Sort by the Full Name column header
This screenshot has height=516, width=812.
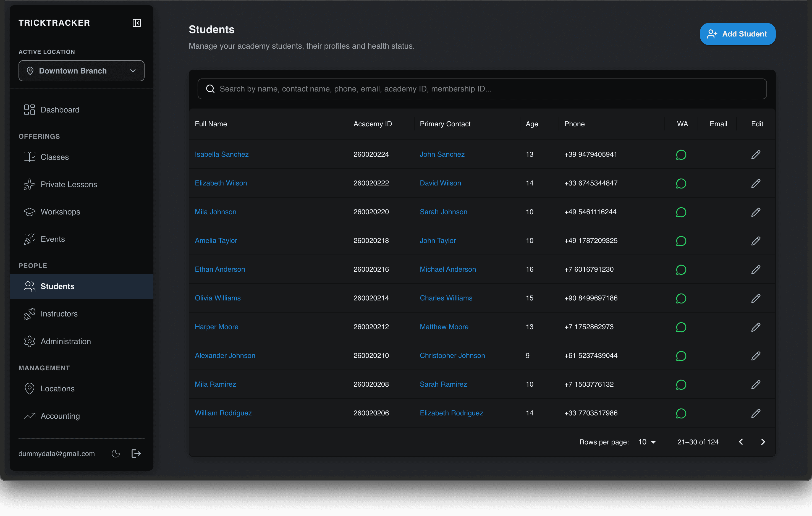click(x=211, y=124)
